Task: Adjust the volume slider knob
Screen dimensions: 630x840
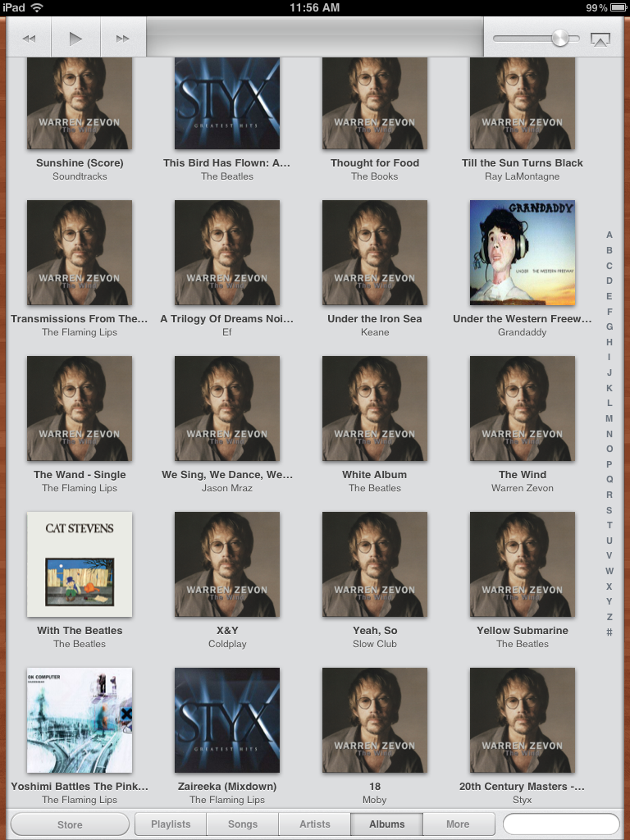Action: (559, 39)
